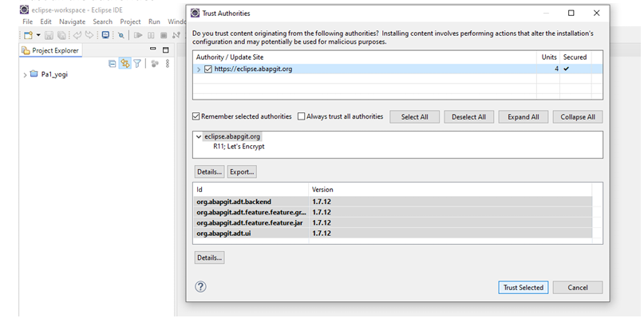Expand the Pa1_yogi project tree node
644x322 pixels.
pos(25,75)
